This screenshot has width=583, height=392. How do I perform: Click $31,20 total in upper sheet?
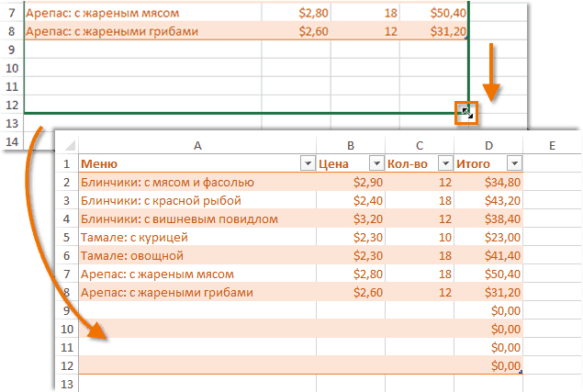(434, 31)
